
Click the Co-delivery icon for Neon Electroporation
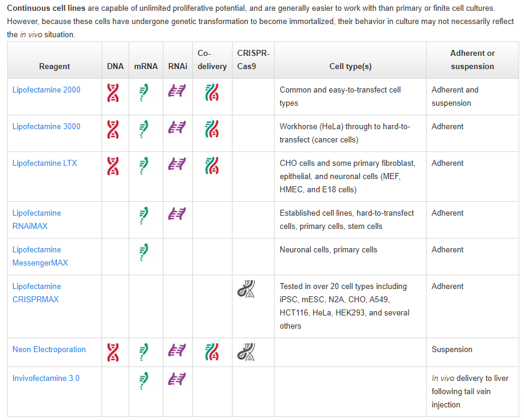point(212,352)
